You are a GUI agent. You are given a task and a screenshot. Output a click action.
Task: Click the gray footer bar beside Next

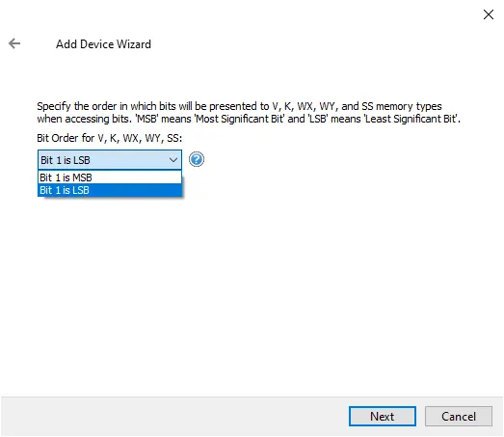pos(173,416)
